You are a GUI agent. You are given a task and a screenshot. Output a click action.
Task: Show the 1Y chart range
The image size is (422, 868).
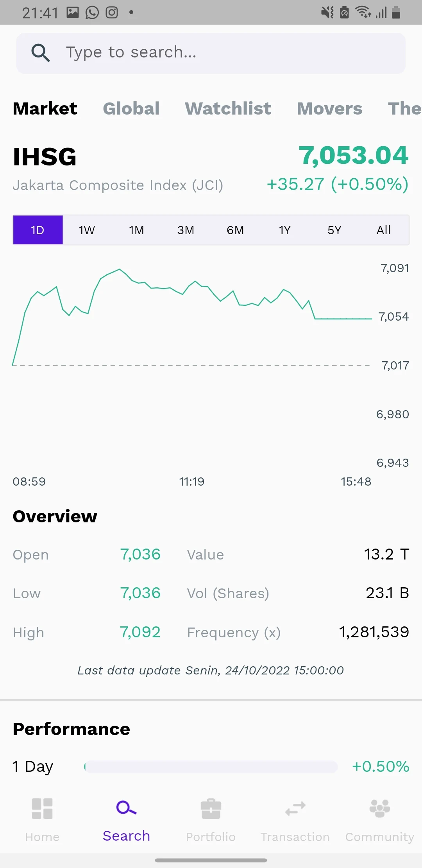tap(284, 230)
